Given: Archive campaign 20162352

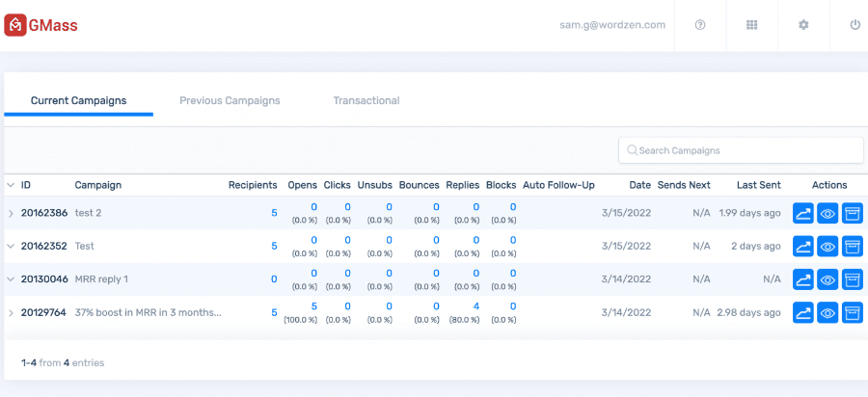Looking at the screenshot, I should tap(853, 246).
